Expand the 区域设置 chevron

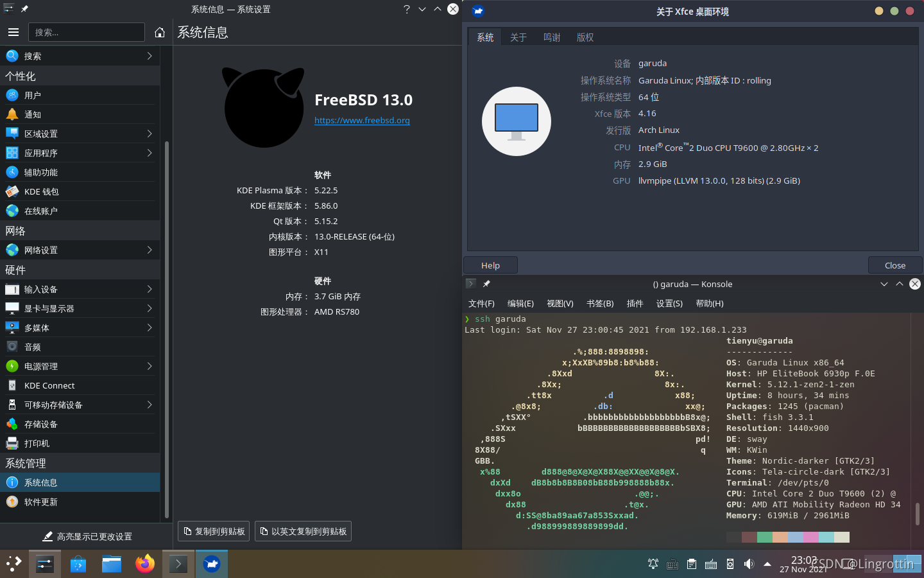coord(150,134)
